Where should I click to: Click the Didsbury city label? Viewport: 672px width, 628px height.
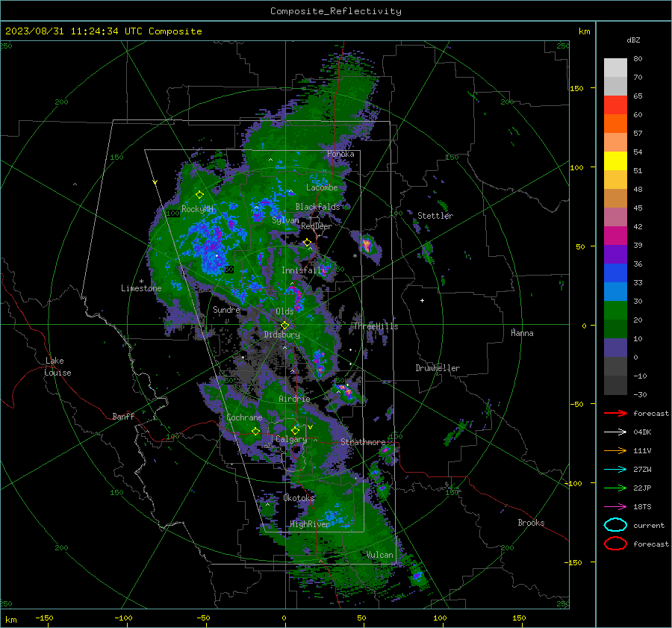281,335
